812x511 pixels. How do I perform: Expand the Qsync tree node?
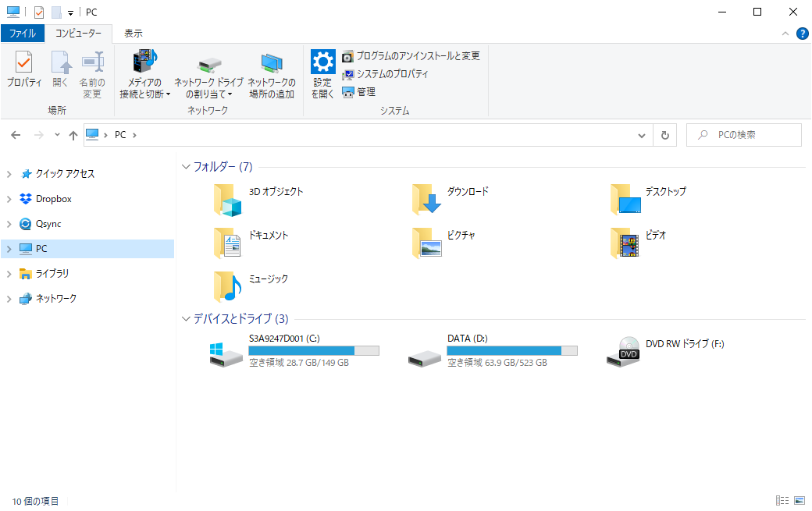pos(9,224)
